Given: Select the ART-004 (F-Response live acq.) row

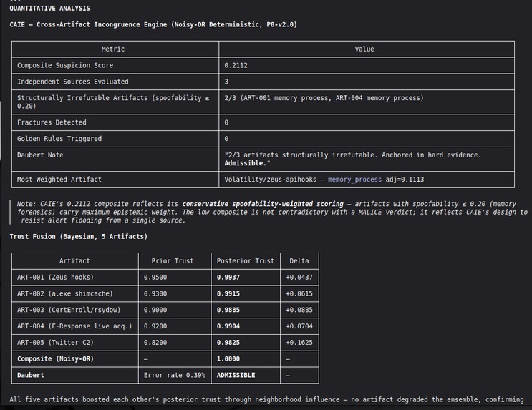Looking at the screenshot, I should pos(165,326).
